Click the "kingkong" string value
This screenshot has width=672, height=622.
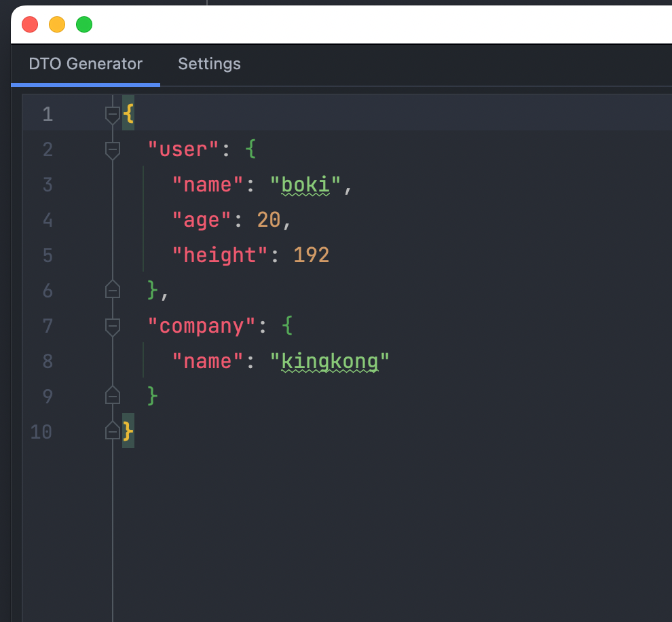click(330, 362)
